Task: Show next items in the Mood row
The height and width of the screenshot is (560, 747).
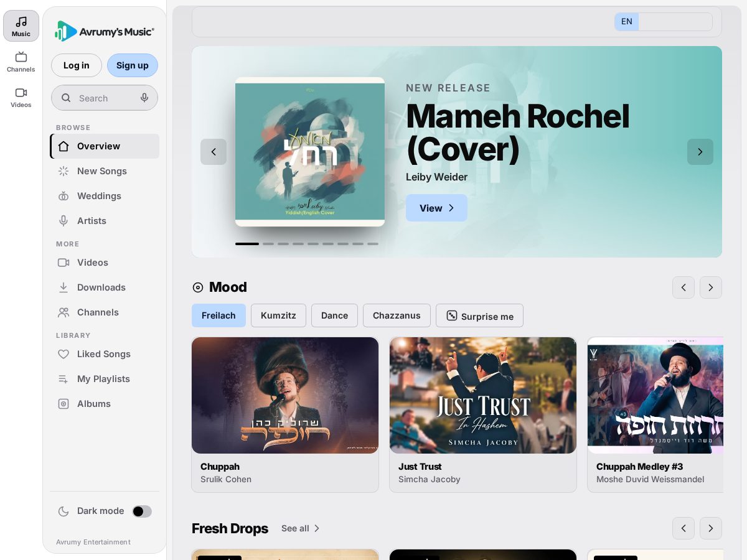Action: [711, 287]
